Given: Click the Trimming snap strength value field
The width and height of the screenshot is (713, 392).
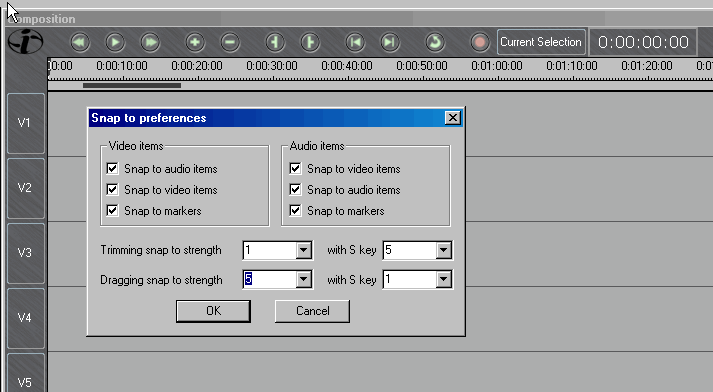Looking at the screenshot, I should click(x=270, y=250).
